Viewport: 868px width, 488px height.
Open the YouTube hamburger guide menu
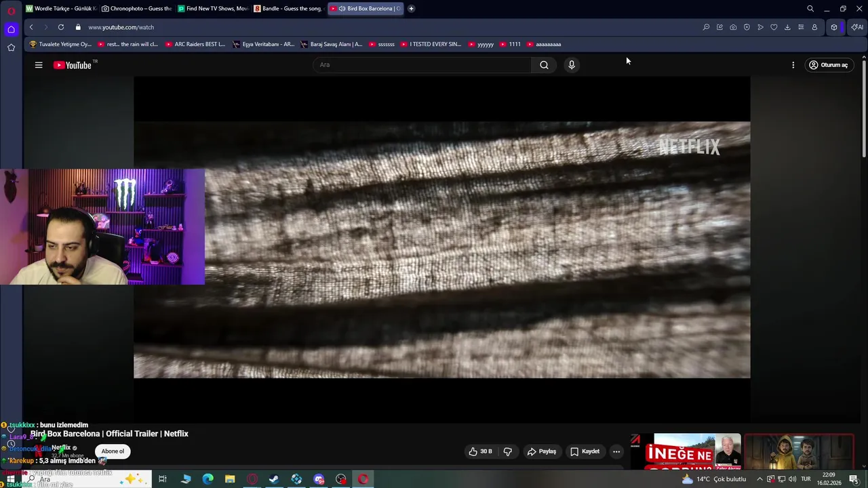[x=39, y=65]
